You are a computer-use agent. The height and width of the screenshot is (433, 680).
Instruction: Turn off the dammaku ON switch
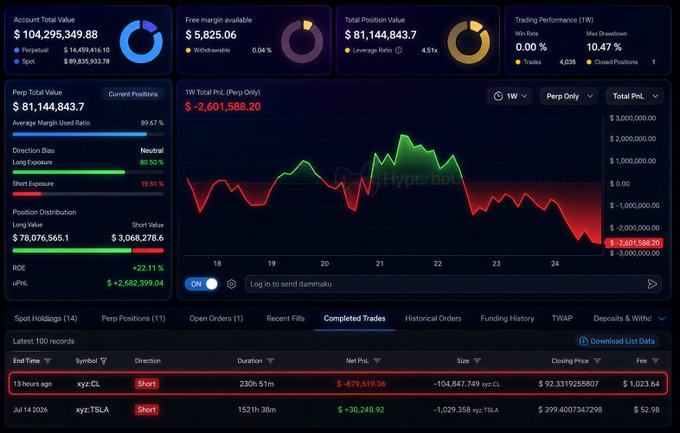click(x=201, y=284)
